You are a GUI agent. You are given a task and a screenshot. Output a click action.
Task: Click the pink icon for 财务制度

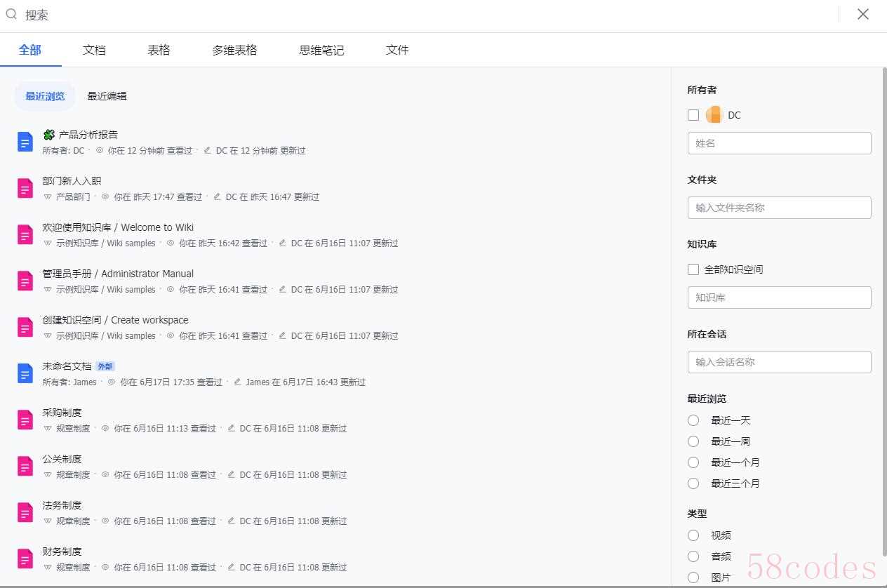25,559
